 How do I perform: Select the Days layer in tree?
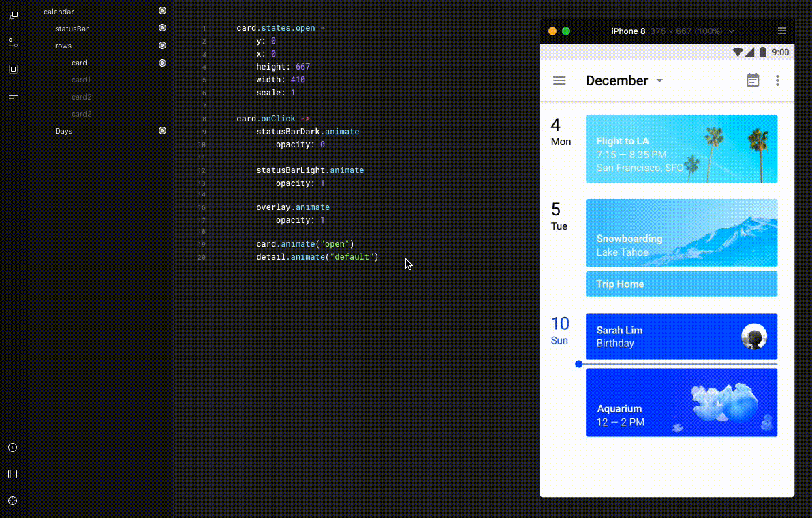coord(64,131)
